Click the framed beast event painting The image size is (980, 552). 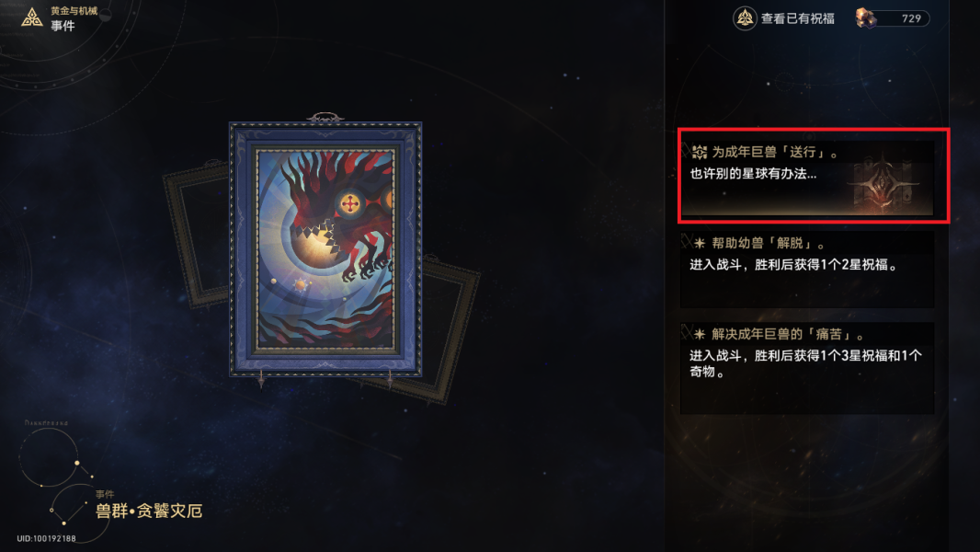tap(325, 248)
